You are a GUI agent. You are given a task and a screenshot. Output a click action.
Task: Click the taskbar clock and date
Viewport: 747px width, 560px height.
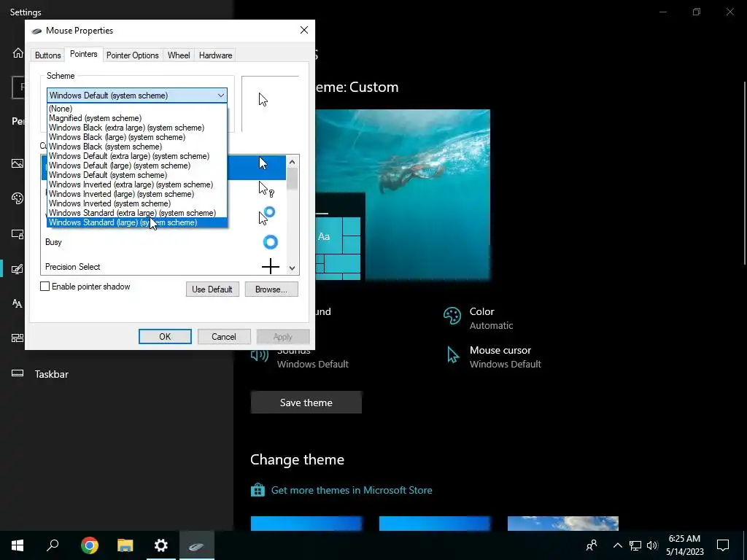click(x=684, y=545)
